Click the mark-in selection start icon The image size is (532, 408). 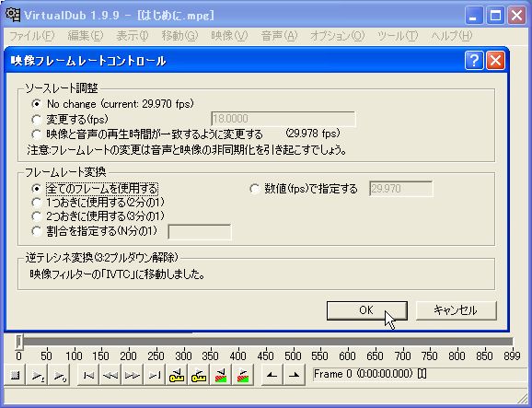coord(272,375)
